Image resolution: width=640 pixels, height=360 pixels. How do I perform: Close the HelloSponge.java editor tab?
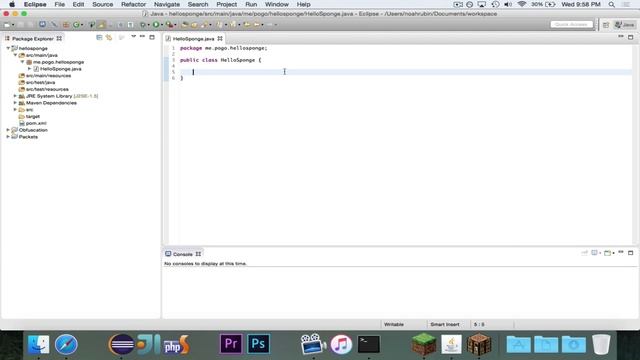click(220, 38)
